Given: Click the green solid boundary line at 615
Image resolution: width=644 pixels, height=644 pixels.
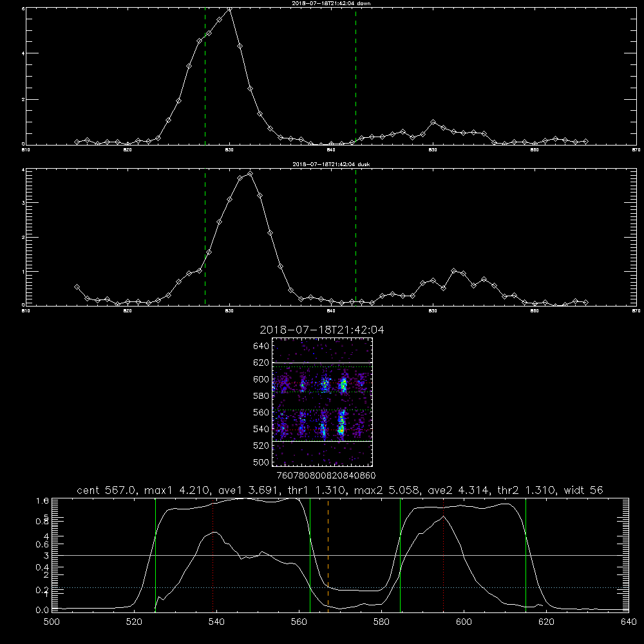Looking at the screenshot, I should [526, 555].
